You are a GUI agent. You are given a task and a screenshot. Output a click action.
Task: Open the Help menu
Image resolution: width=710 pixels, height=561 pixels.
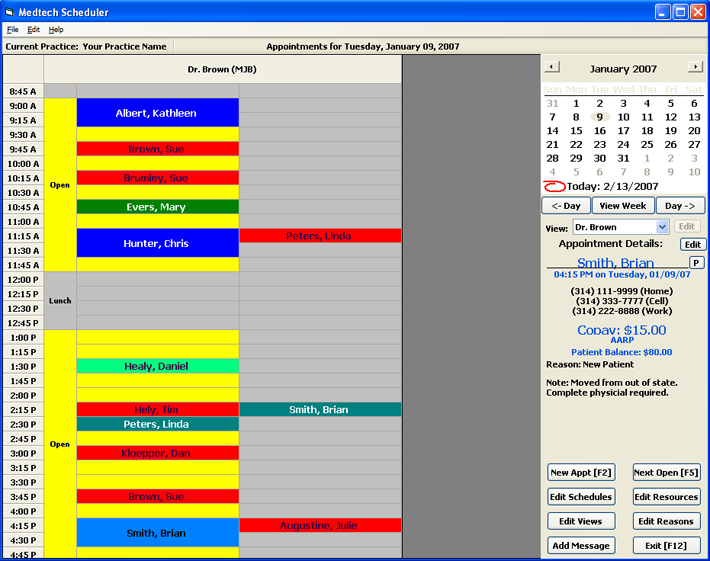click(56, 29)
